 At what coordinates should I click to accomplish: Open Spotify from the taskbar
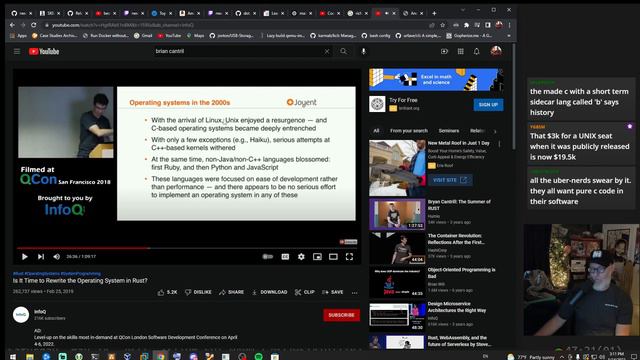coord(258,357)
